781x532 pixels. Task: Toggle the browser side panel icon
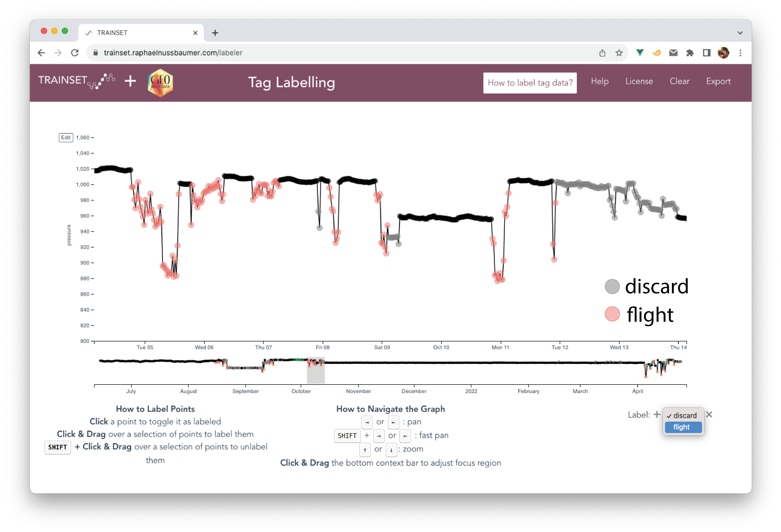coord(707,53)
